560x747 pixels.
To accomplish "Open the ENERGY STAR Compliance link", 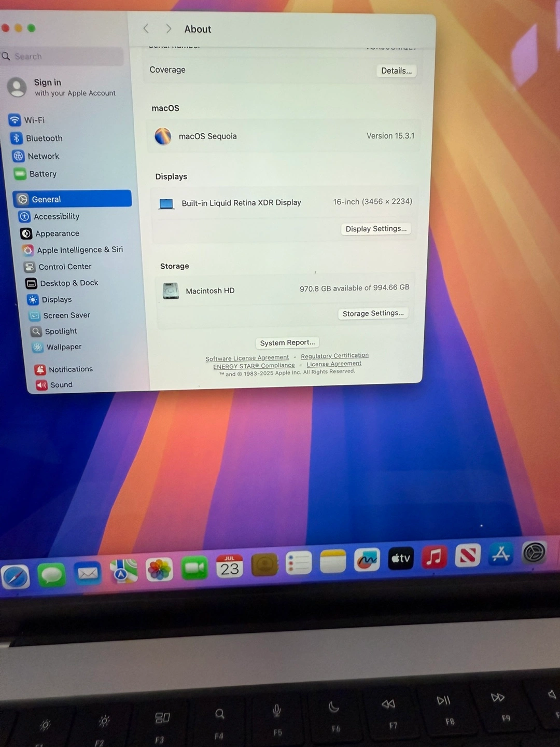I will tap(254, 366).
